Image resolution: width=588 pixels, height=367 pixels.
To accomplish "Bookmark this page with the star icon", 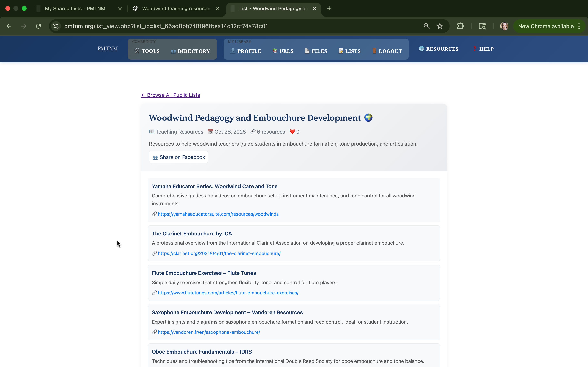I will click(x=440, y=26).
